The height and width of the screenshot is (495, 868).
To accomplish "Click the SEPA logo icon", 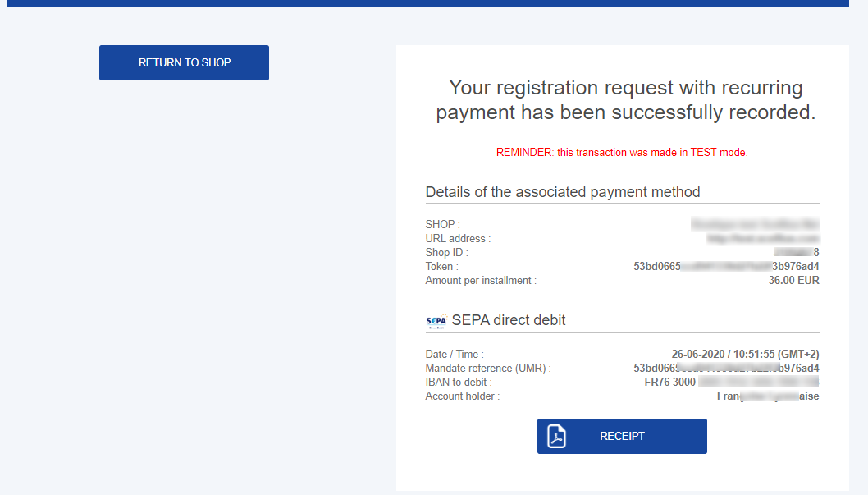I will pos(436,321).
